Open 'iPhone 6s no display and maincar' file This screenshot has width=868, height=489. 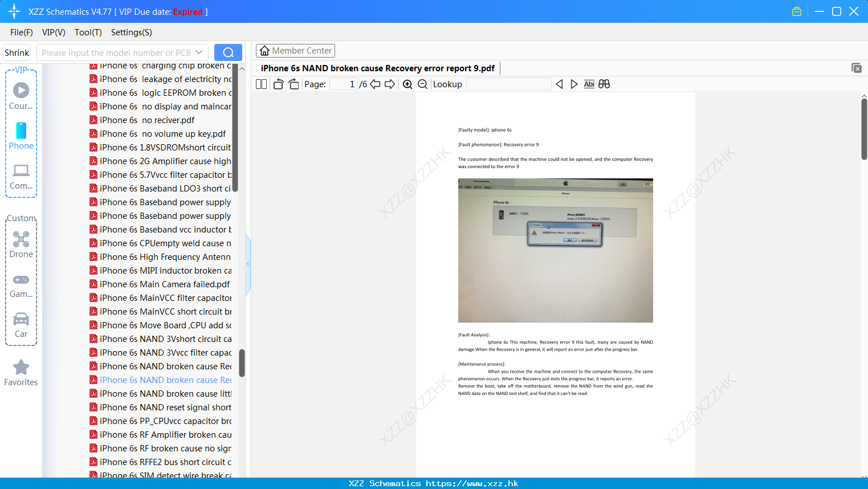(161, 107)
